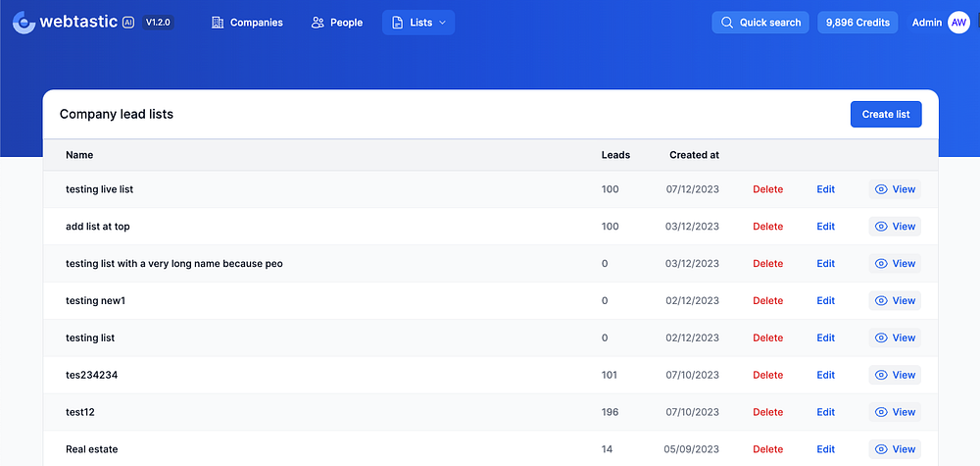Click eye icon in add list at top row
980x466 pixels.
881,227
